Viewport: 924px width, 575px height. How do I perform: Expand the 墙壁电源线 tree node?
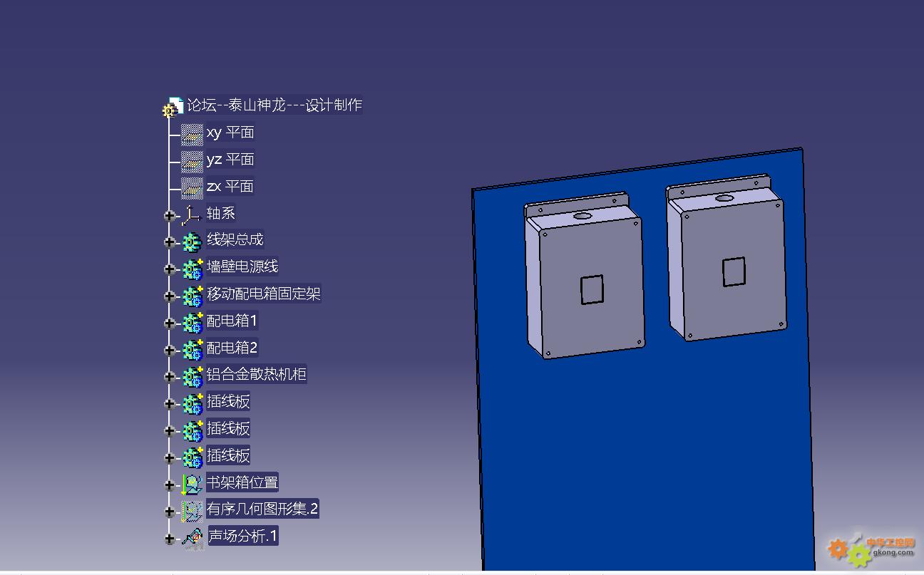tap(169, 269)
